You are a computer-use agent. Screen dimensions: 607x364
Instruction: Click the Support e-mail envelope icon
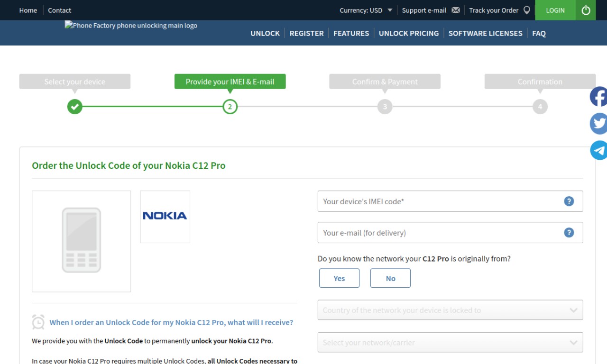point(456,10)
